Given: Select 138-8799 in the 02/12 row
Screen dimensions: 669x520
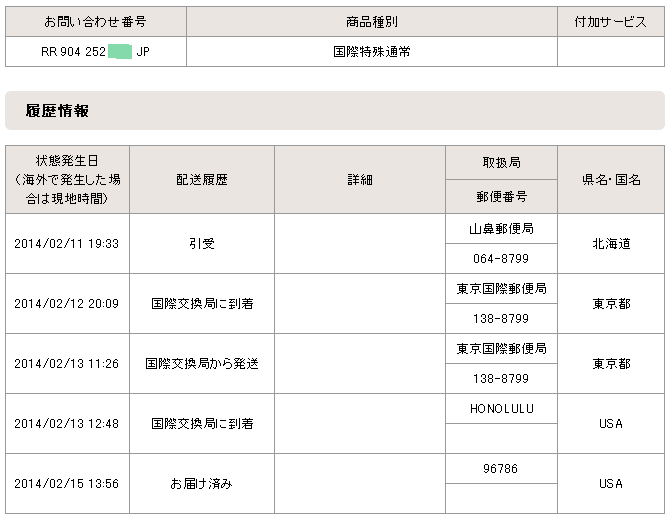Looking at the screenshot, I should [501, 319].
